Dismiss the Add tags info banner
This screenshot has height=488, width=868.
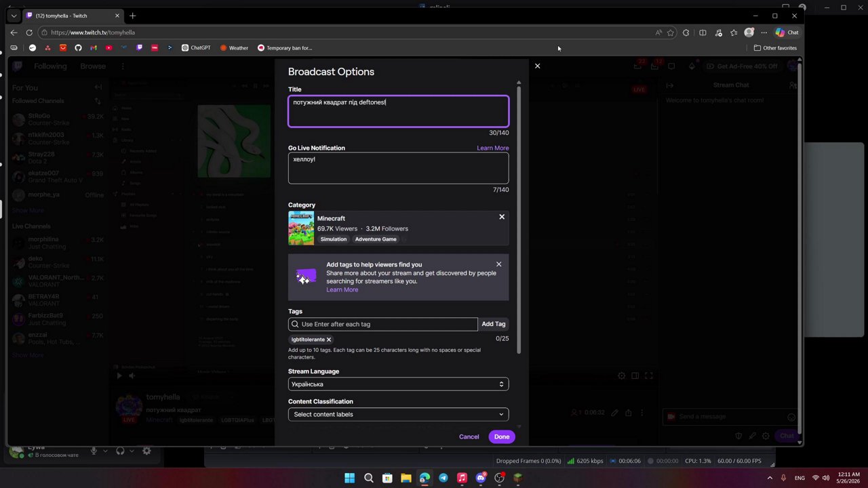[498, 264]
